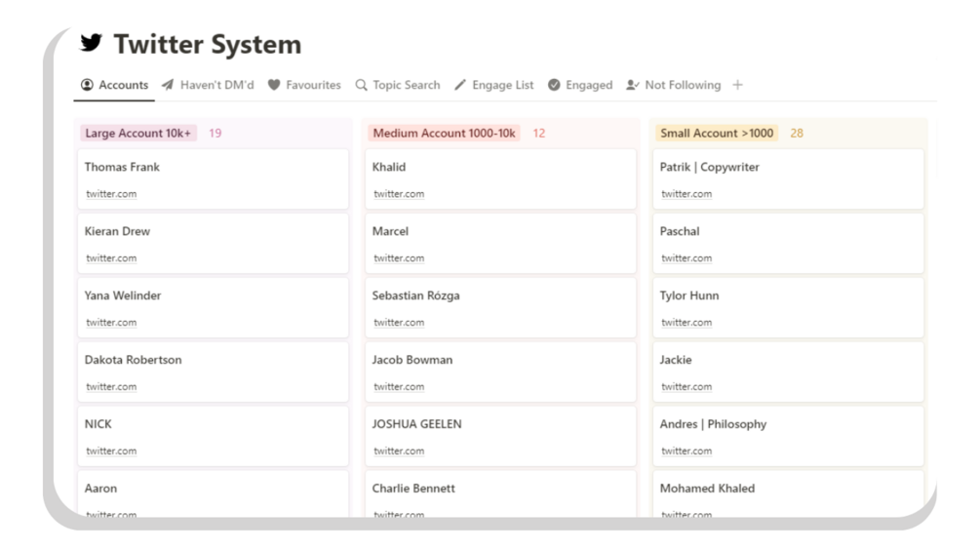Switch to the Topic Search tab

[398, 84]
